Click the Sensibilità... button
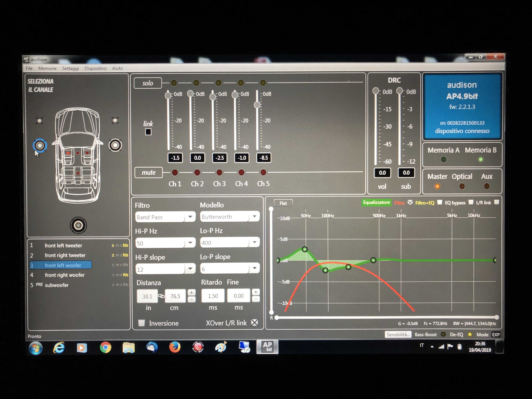Screen dimensions: 532x399 398,334
